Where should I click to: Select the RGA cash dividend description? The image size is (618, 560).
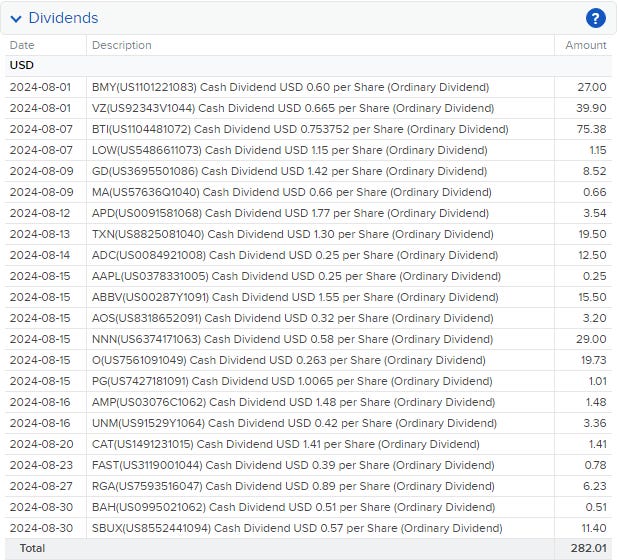[293, 486]
